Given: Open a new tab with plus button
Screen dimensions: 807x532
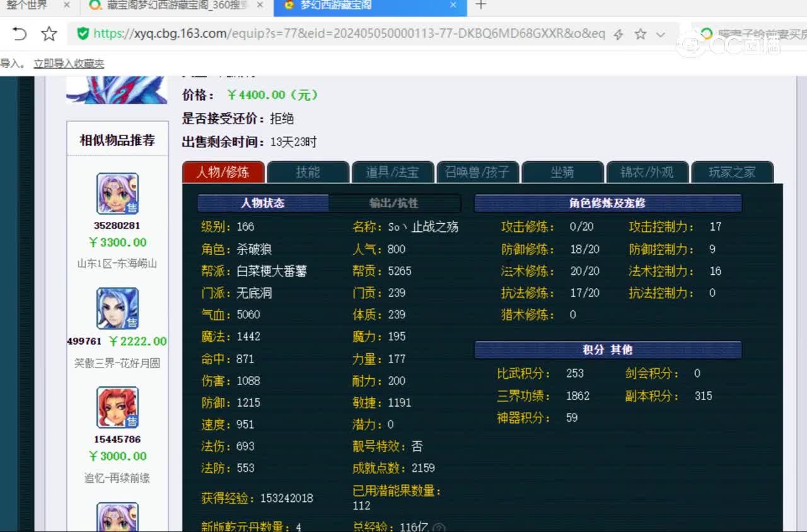Looking at the screenshot, I should pyautogui.click(x=481, y=5).
